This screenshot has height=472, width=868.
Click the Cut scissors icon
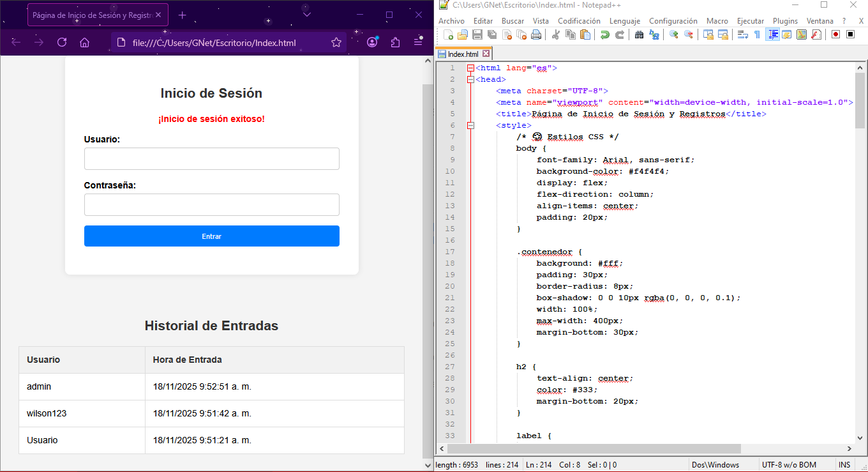click(555, 34)
